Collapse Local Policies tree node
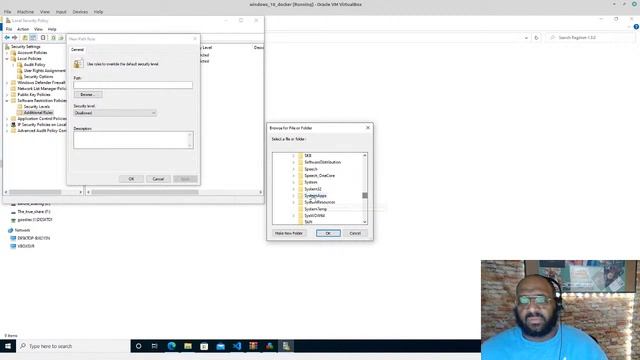Viewport: 640px width, 360px height. 7,59
